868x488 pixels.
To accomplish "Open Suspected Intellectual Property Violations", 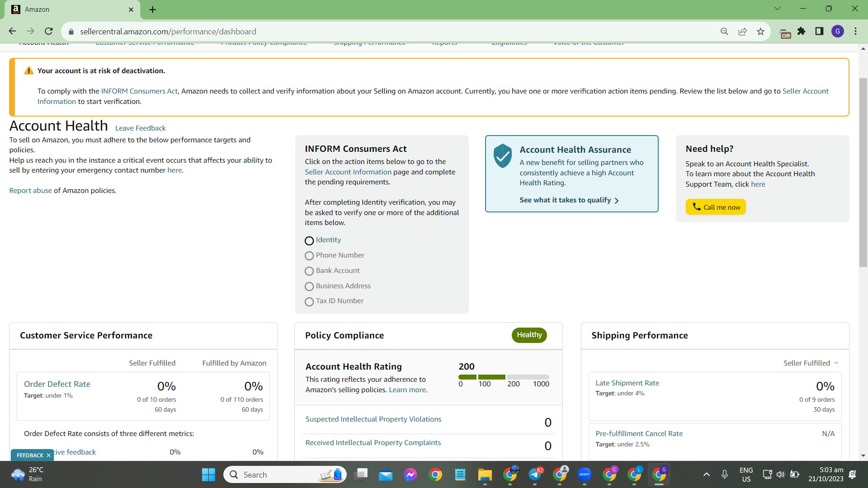I will 373,419.
